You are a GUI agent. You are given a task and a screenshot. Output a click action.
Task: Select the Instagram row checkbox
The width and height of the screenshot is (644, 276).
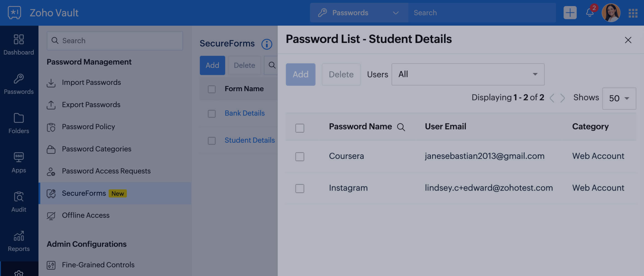(x=300, y=188)
